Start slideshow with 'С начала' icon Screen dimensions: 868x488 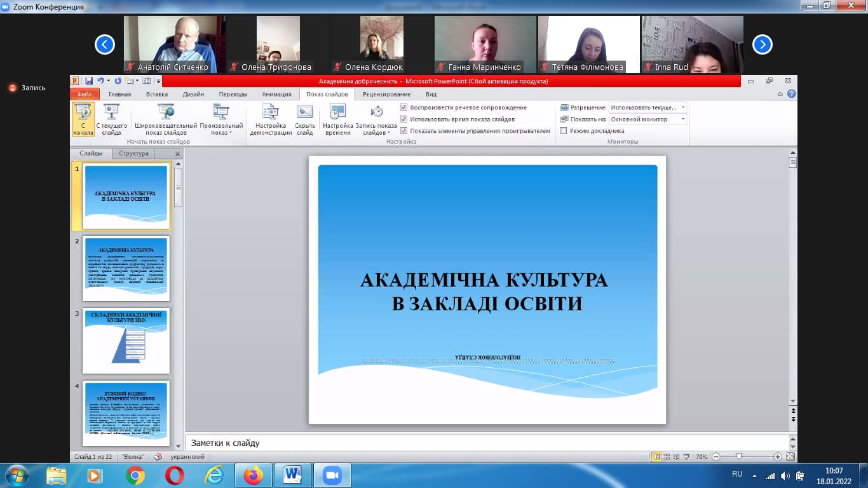(83, 119)
